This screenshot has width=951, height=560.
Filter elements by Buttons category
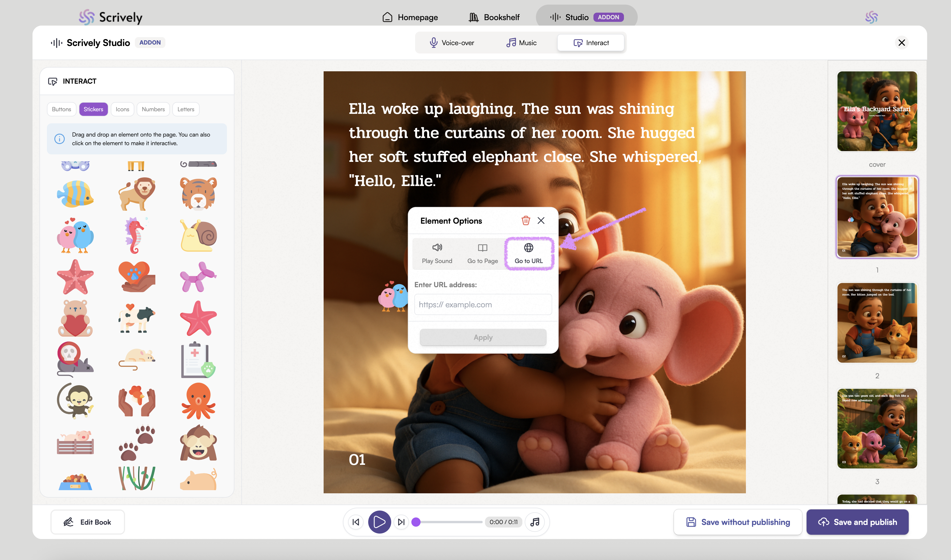61,109
